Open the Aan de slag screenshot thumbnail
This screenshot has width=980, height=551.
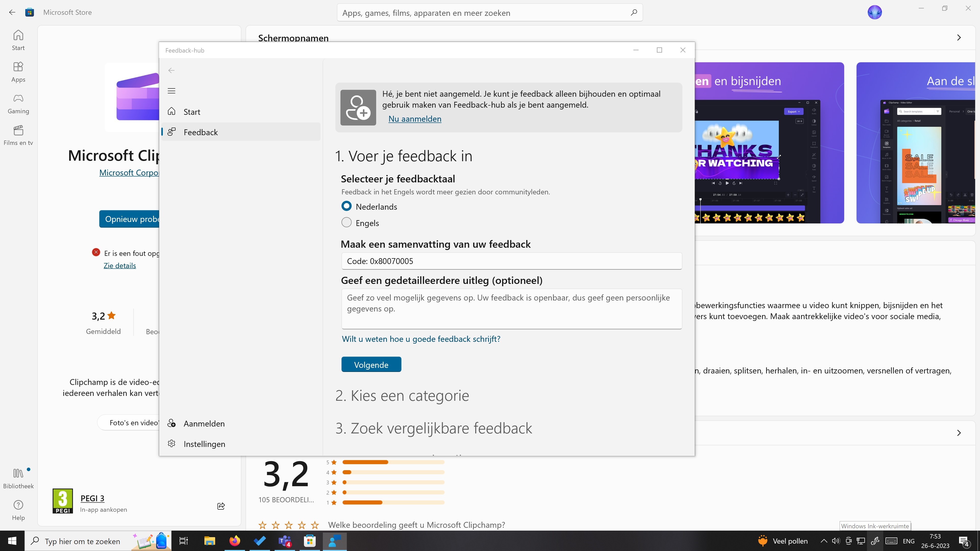(x=916, y=143)
